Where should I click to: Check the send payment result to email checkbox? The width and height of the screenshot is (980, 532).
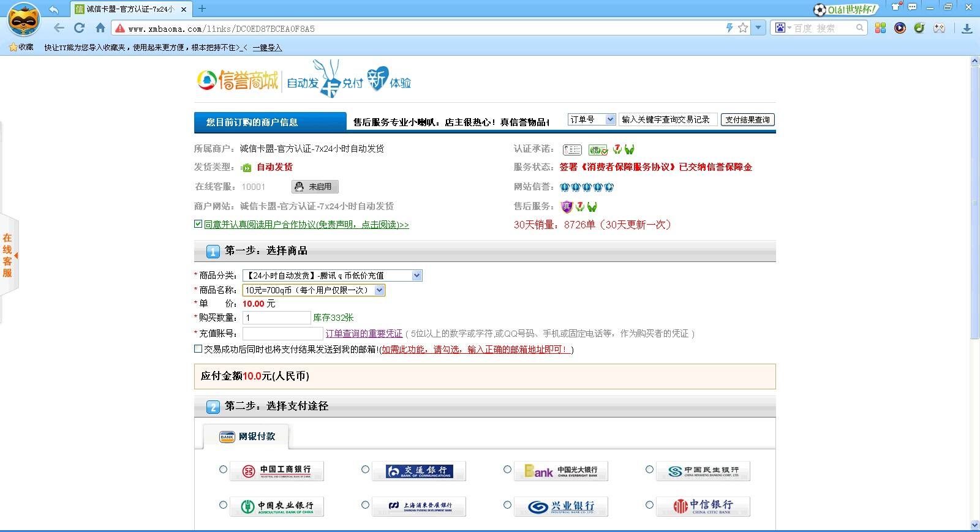(x=198, y=349)
